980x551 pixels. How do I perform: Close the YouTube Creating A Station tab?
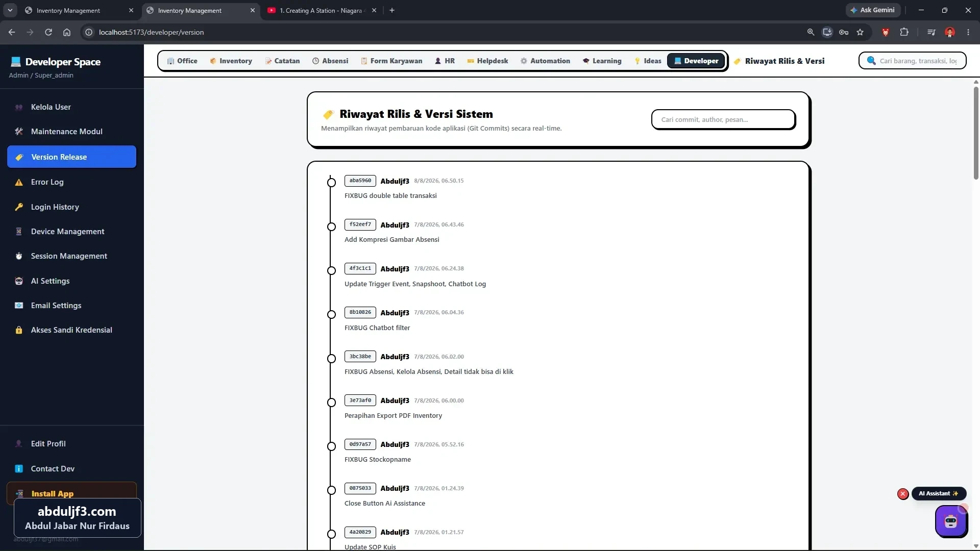tap(374, 10)
